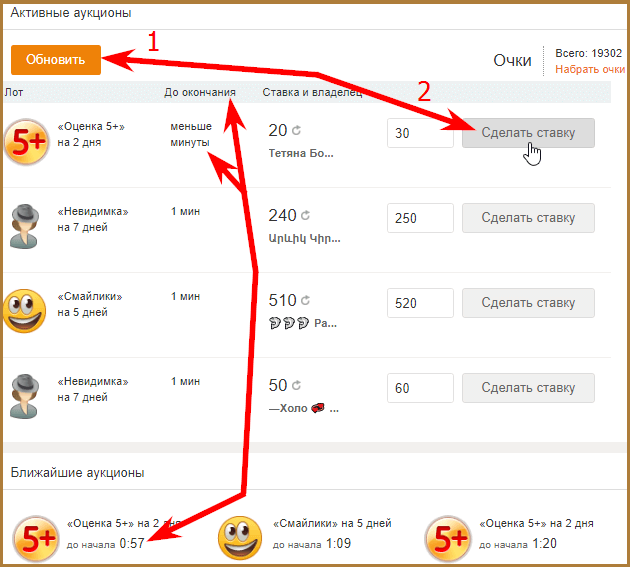This screenshot has height=567, width=630.
Task: Click the refresh icon next to bid 50
Action: coord(297,385)
